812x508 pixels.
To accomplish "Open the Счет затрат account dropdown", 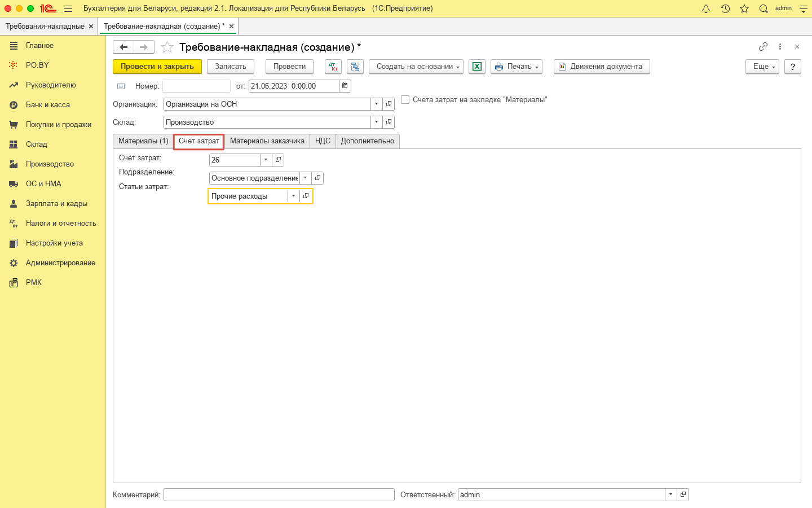I will (x=266, y=160).
